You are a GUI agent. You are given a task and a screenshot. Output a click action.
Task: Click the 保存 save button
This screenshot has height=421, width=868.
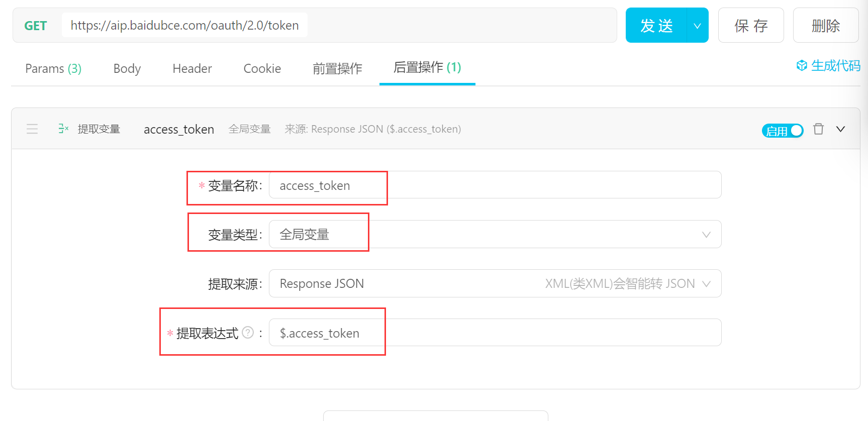751,26
